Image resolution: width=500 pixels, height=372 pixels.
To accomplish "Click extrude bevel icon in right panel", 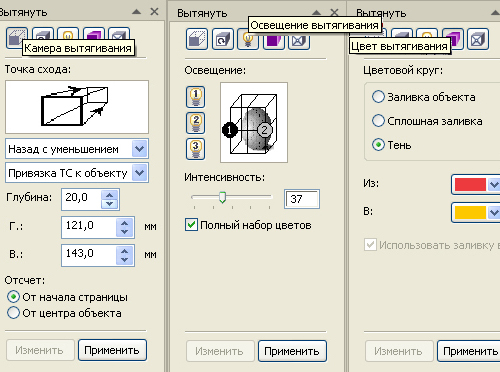I will 478,39.
